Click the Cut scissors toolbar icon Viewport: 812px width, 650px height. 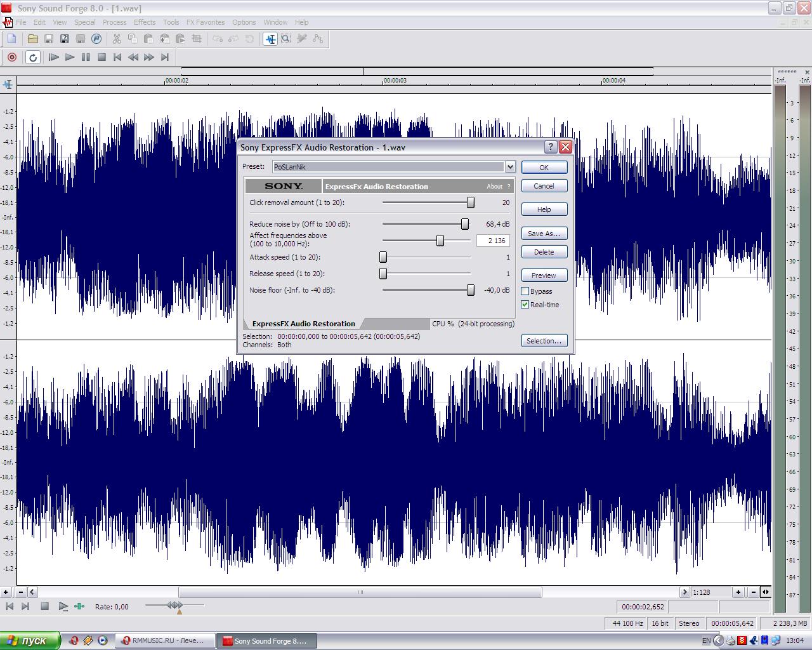117,39
